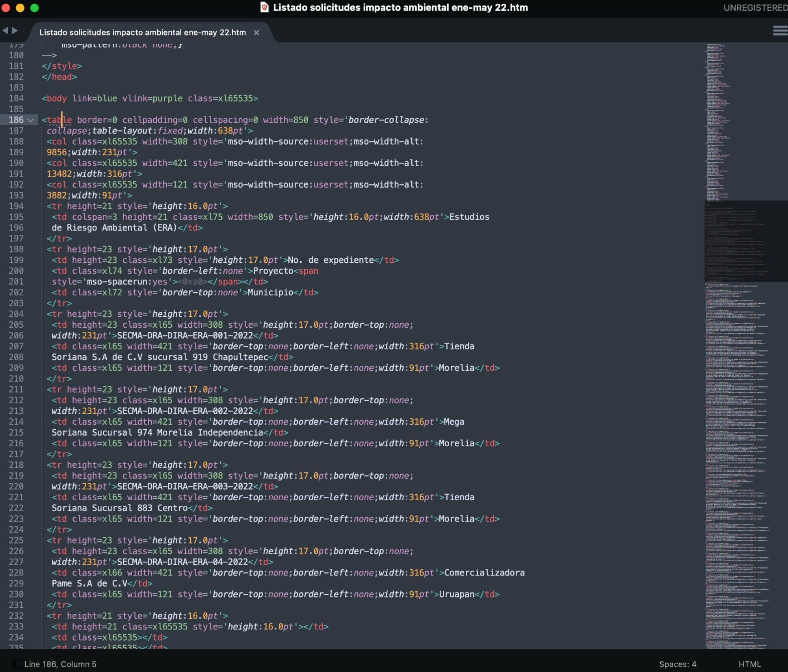Click 'Soriana S.A de C.V sucursal 919 Chapultepec'
The width and height of the screenshot is (788, 672).
pyautogui.click(x=160, y=357)
